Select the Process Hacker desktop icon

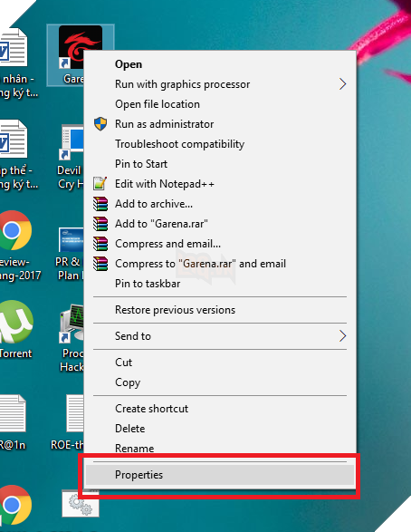coord(72,323)
